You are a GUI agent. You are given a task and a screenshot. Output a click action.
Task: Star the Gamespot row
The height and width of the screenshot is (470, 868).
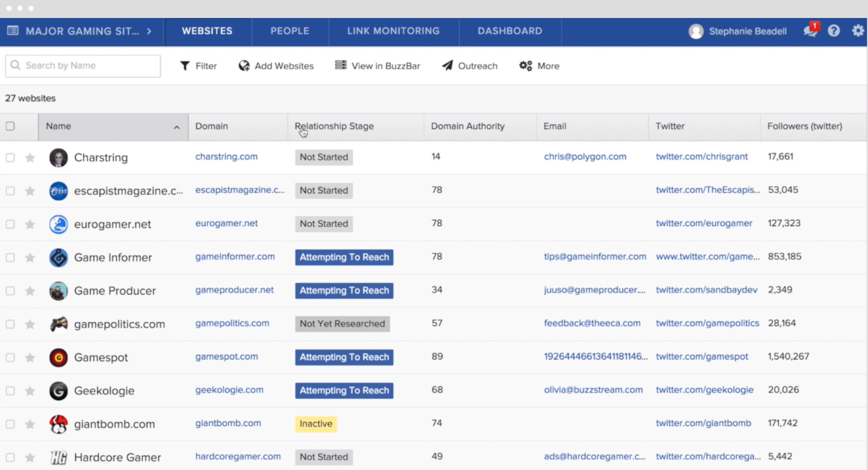click(30, 357)
